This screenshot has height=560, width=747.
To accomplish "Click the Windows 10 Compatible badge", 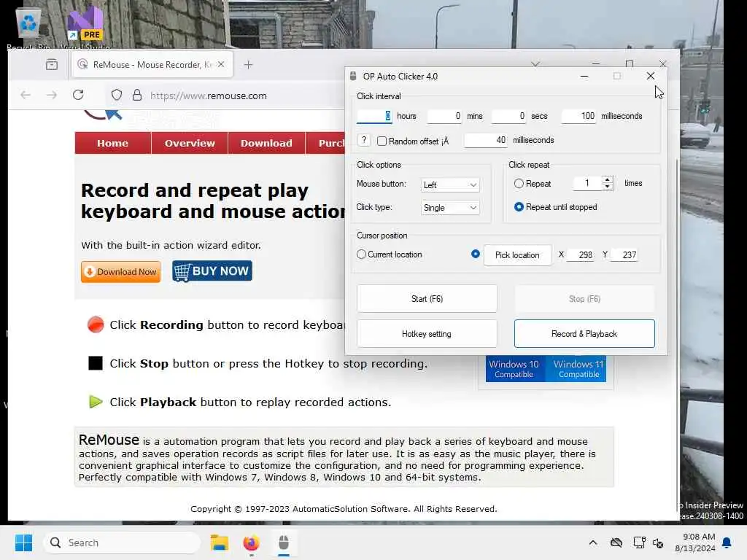I will point(514,369).
